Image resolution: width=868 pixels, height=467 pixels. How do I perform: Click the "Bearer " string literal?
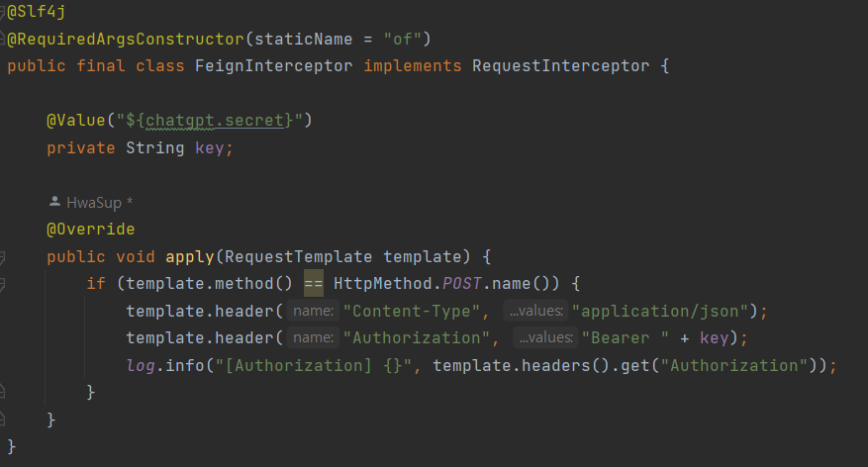coord(626,337)
